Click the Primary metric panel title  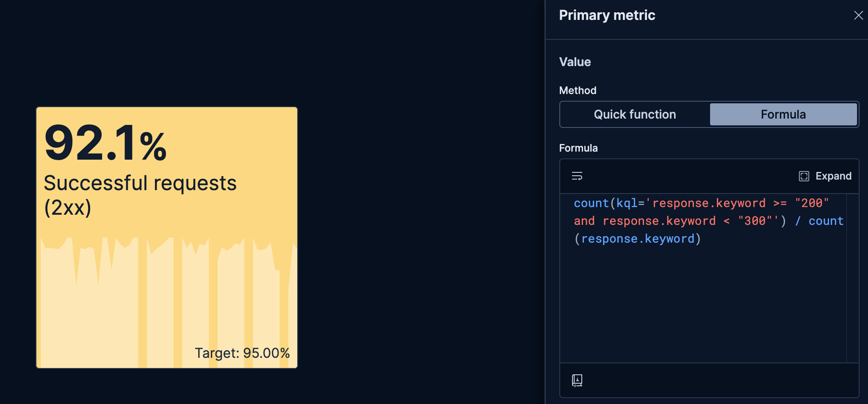pyautogui.click(x=607, y=15)
